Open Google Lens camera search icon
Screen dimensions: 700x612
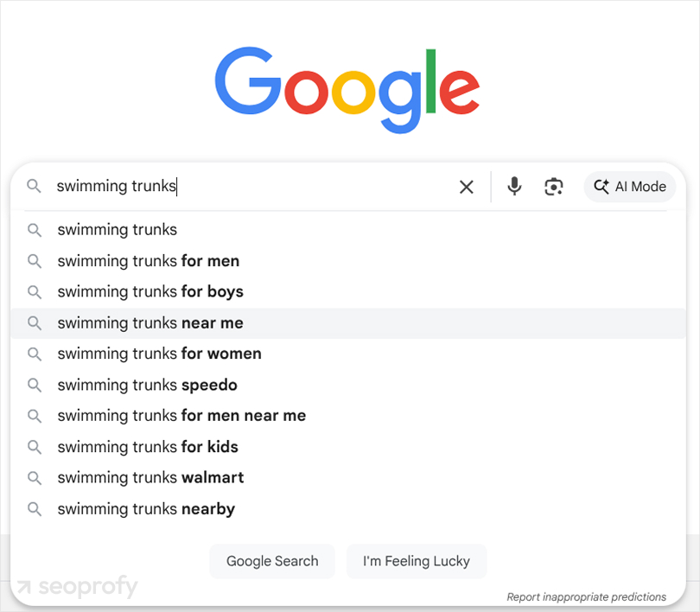pyautogui.click(x=553, y=187)
